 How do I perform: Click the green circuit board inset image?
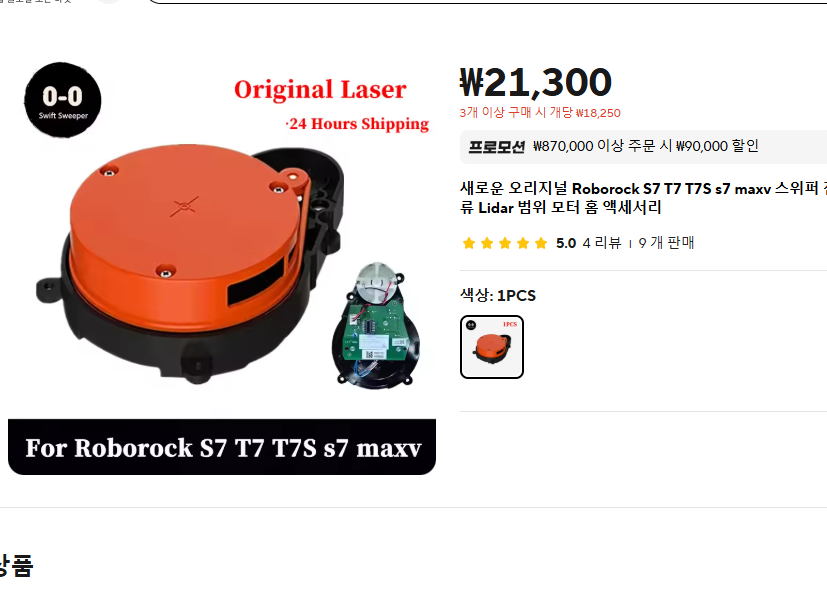(377, 326)
